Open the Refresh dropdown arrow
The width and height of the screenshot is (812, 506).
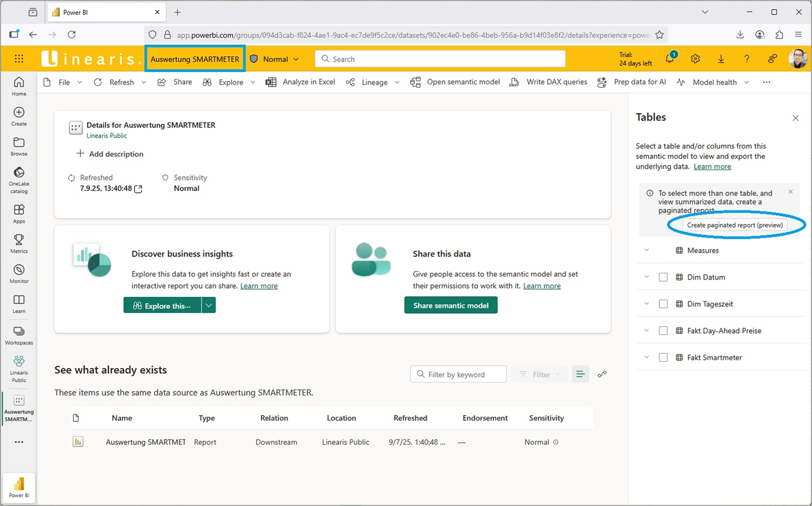[143, 82]
